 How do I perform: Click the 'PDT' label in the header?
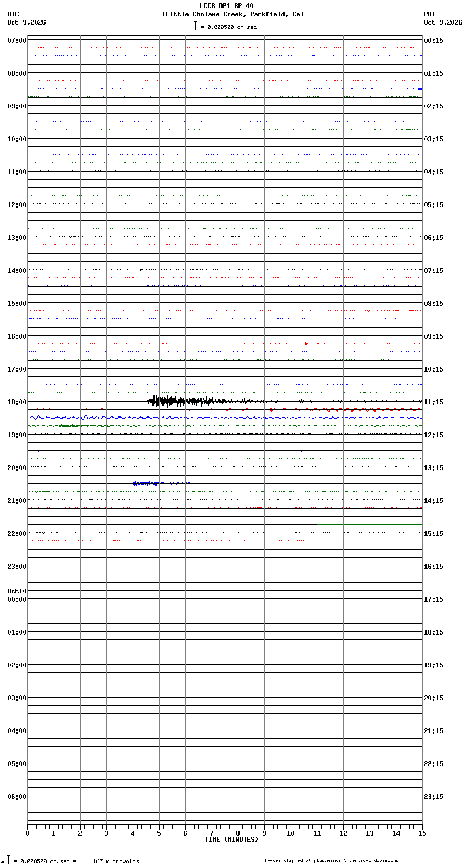coord(429,14)
